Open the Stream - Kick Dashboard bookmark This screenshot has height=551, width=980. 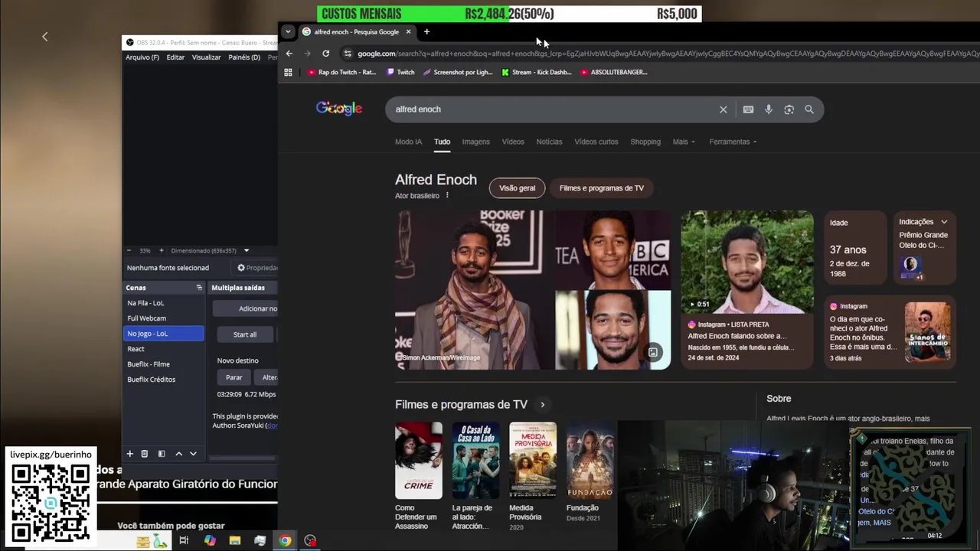click(536, 72)
